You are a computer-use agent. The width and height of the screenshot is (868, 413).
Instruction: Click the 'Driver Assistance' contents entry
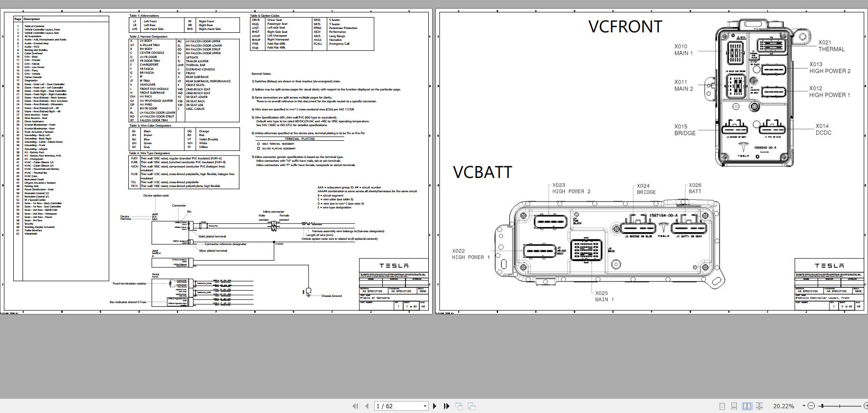34,121
